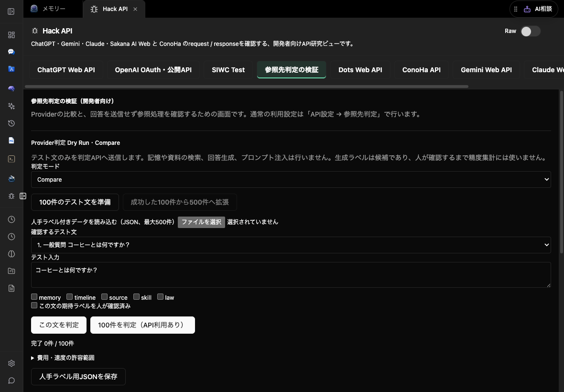Select the Dots Web API tab
Viewport: 564px width, 392px height.
point(360,70)
